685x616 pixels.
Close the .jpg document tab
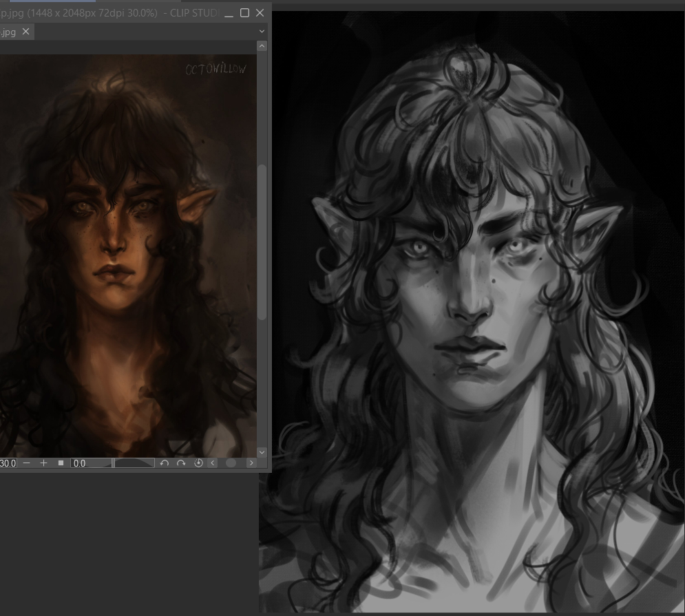point(26,32)
